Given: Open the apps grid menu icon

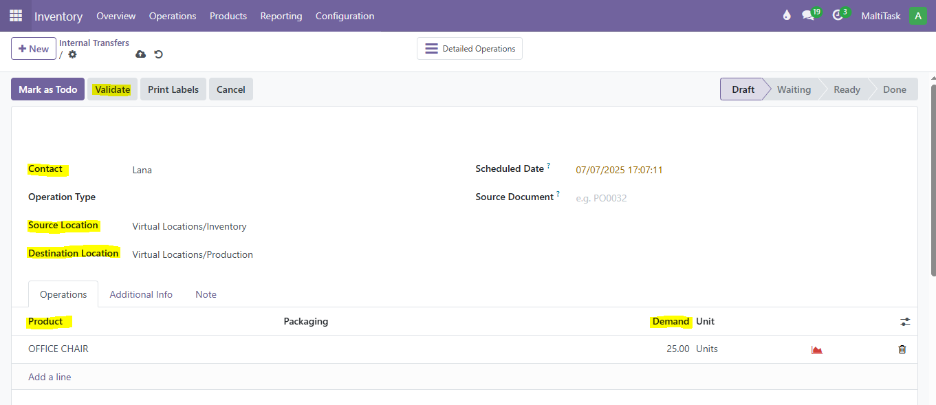Looking at the screenshot, I should point(16,16).
